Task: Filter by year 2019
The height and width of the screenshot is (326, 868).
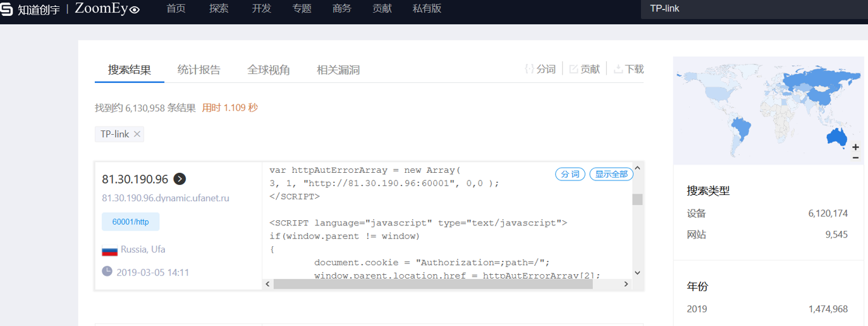Action: click(697, 309)
